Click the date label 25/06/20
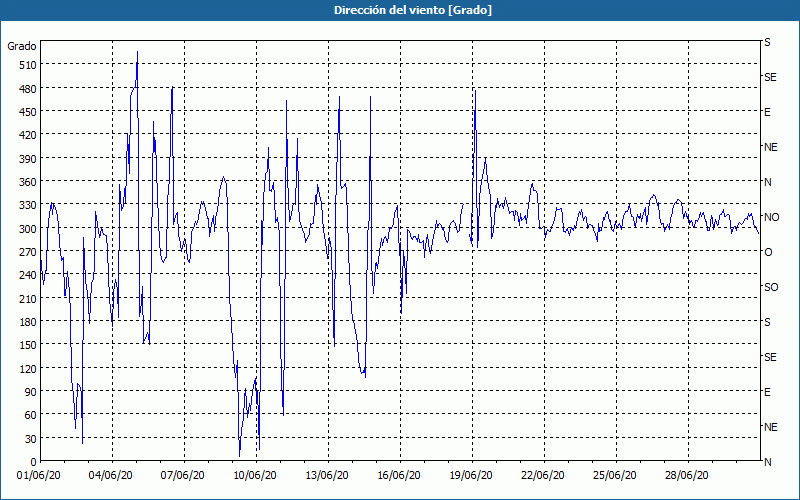 (615, 476)
